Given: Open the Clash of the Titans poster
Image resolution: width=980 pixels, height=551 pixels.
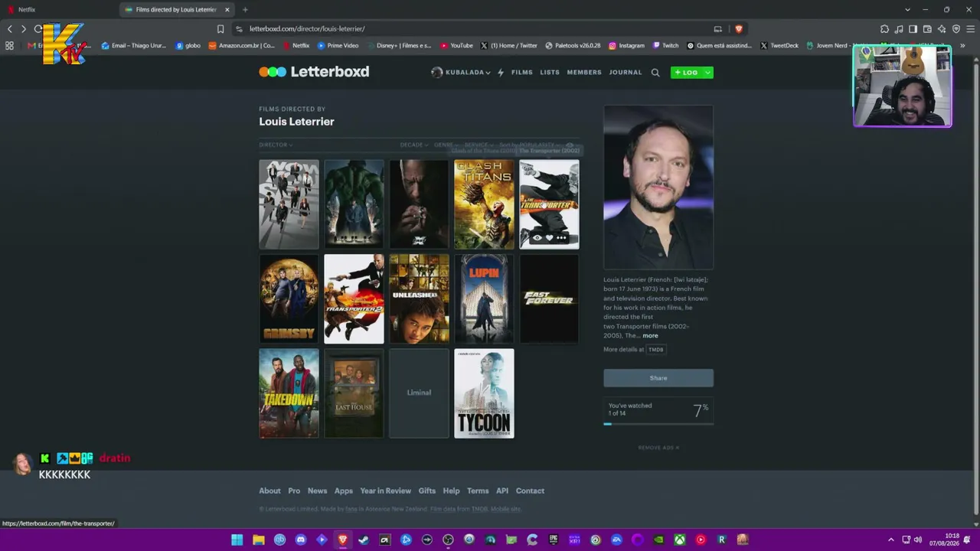Looking at the screenshot, I should pos(484,204).
